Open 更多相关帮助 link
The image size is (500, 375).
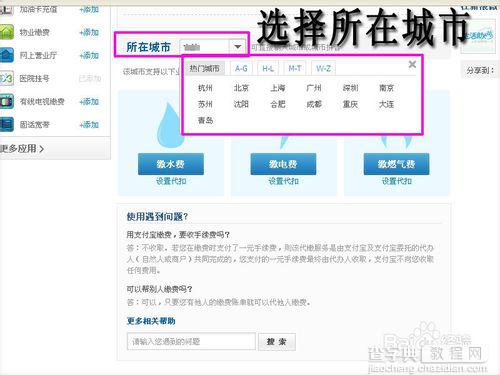coord(151,321)
